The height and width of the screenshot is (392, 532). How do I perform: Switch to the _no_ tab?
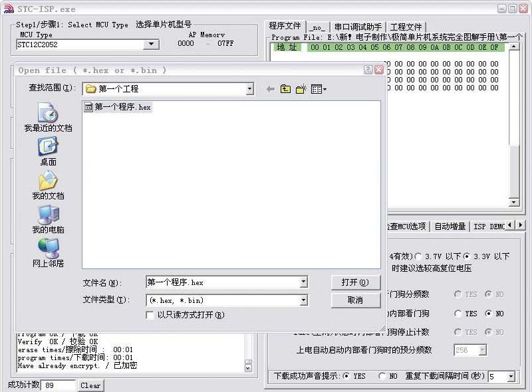tap(318, 27)
